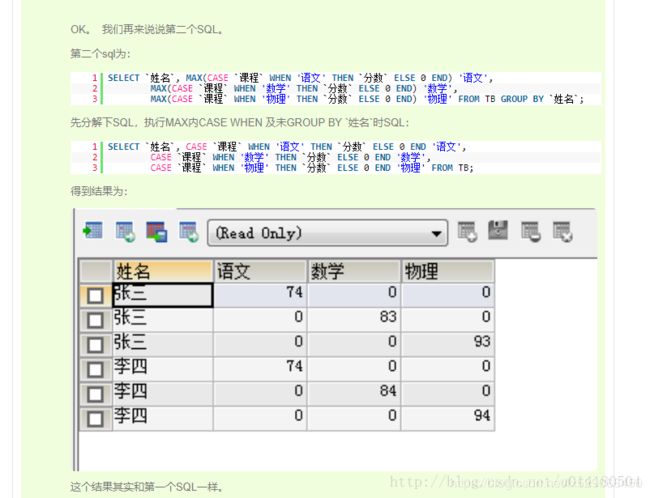Screen dimensions: 650x498
Task: Select the 张三 name cell in the 83 row
Action: (x=163, y=320)
